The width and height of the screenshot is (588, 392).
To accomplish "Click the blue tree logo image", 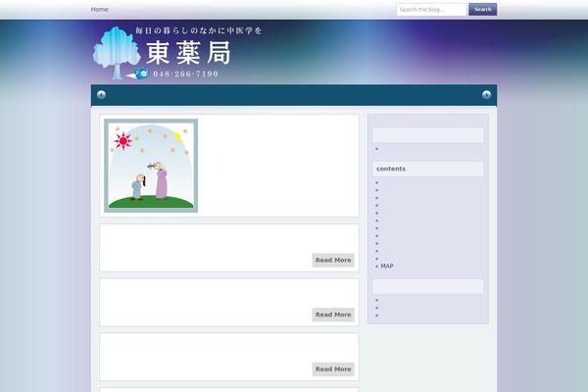I will click(x=117, y=53).
